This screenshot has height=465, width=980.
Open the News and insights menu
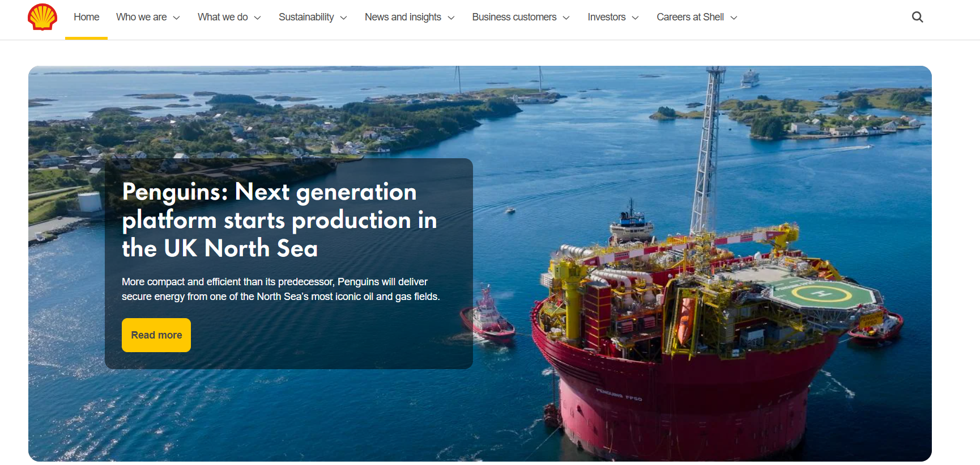pos(403,17)
